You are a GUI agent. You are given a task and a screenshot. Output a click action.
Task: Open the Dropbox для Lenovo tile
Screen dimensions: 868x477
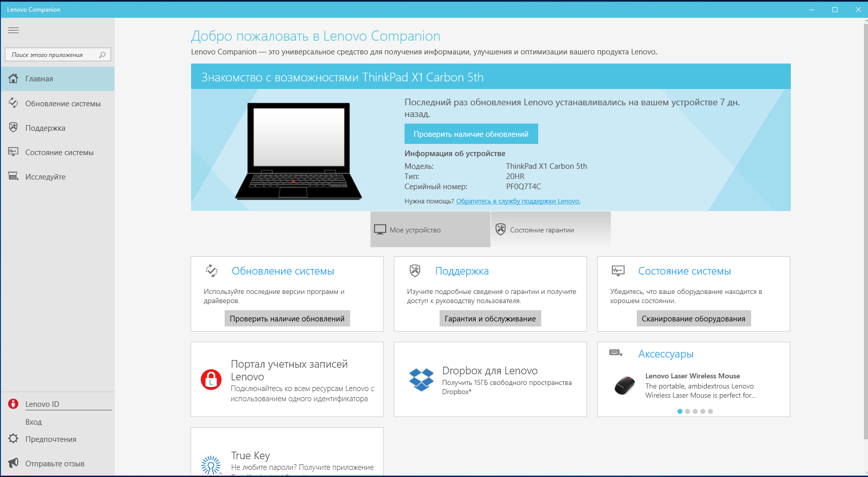[x=490, y=379]
